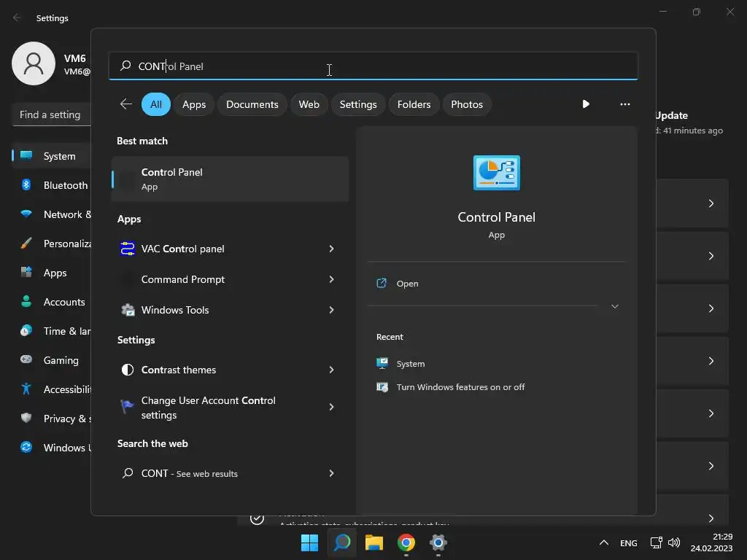Expand the CONT web results chevron
The height and width of the screenshot is (560, 747).
tap(332, 472)
